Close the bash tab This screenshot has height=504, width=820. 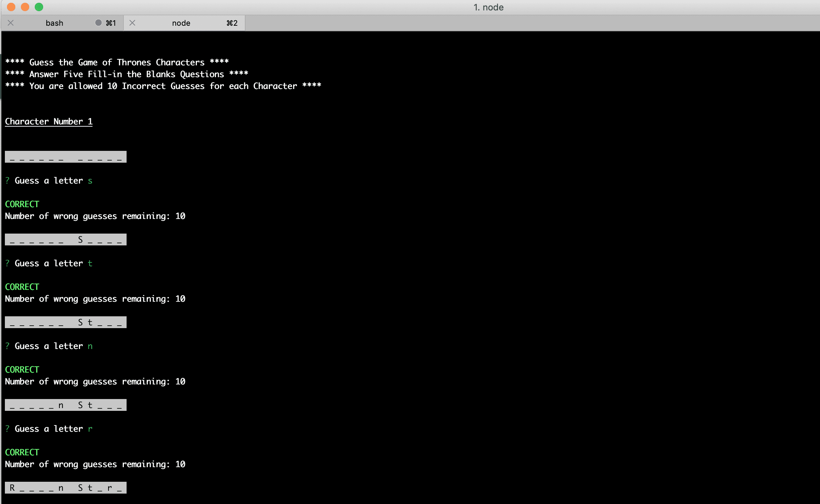click(x=11, y=23)
